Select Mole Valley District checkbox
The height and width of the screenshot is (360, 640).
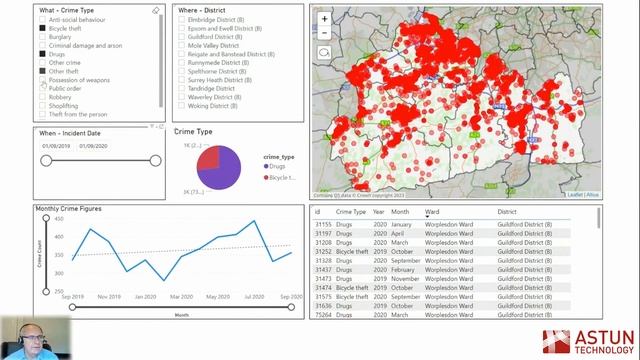[x=182, y=45]
